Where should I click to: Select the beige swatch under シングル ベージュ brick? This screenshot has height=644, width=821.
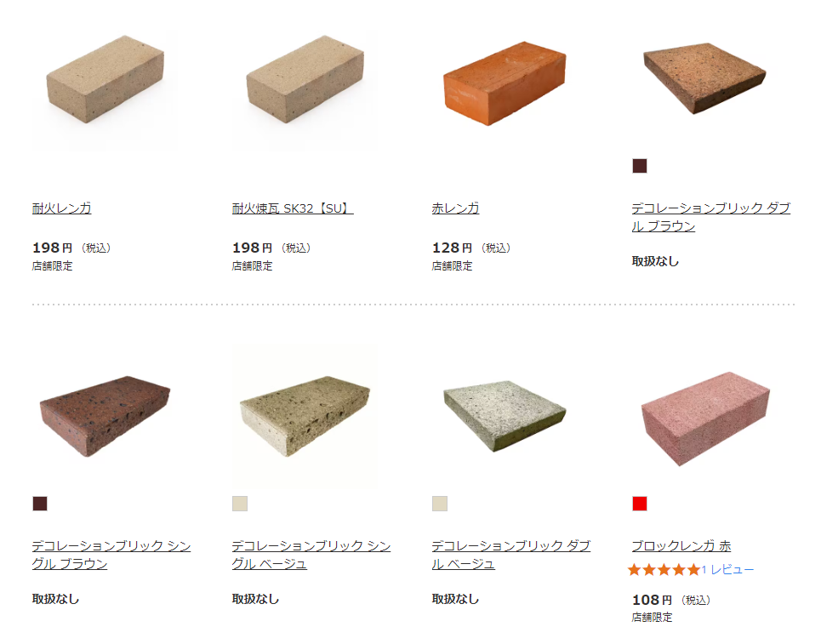[x=240, y=504]
